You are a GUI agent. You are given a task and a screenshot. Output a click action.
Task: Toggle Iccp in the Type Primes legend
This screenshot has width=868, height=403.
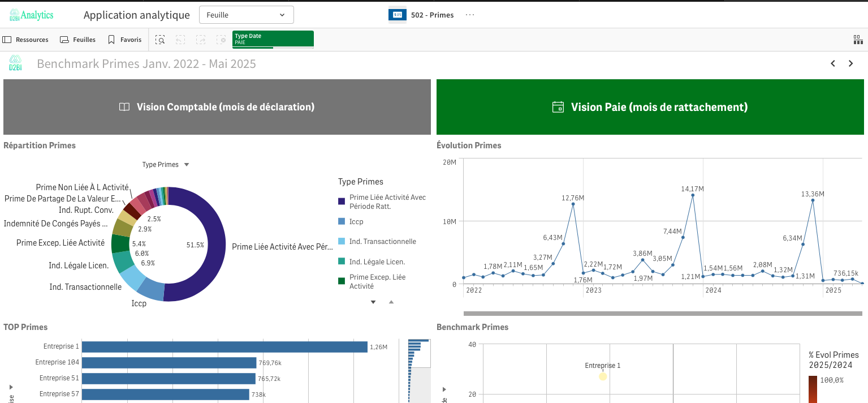[x=356, y=222]
